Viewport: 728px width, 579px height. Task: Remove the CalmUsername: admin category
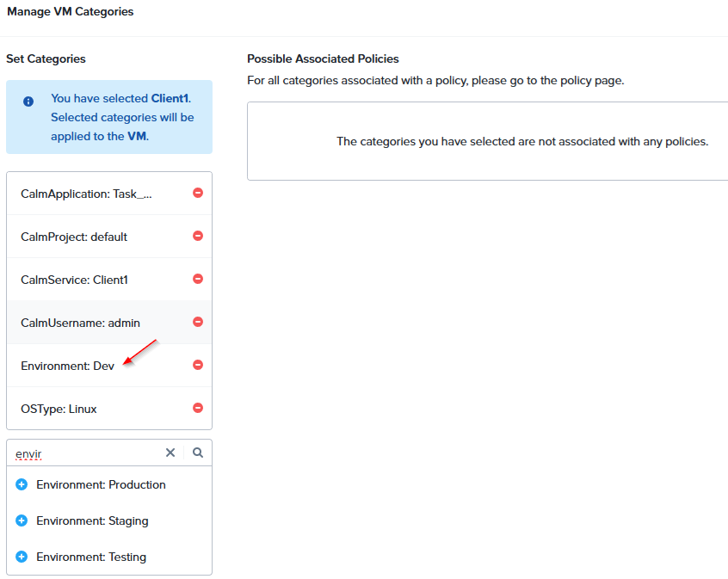tap(198, 322)
